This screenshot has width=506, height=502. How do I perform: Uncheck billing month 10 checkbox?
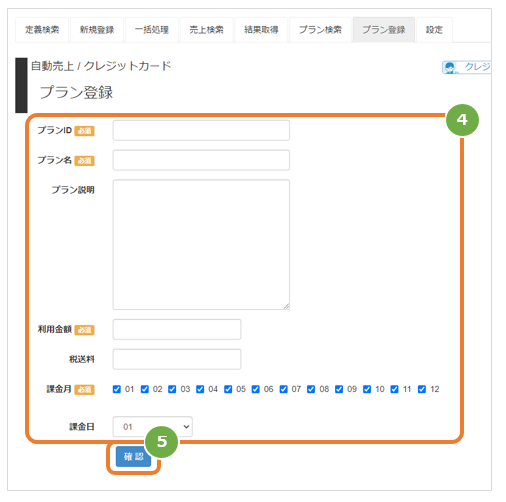point(367,389)
